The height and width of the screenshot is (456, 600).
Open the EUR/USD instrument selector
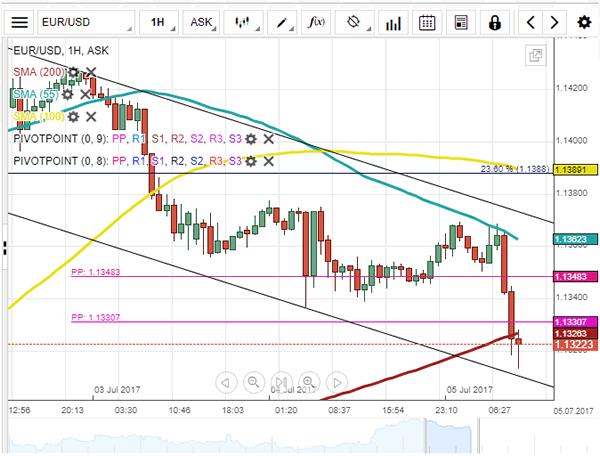coord(86,23)
